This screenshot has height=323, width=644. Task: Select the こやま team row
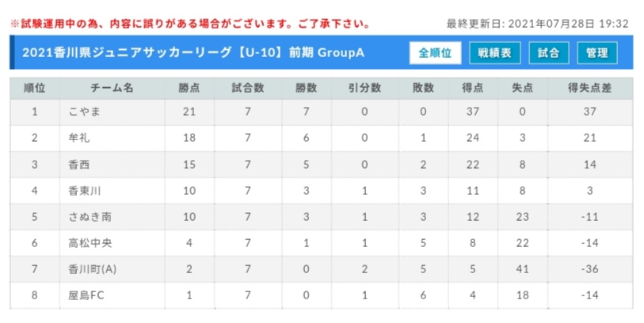[321, 112]
